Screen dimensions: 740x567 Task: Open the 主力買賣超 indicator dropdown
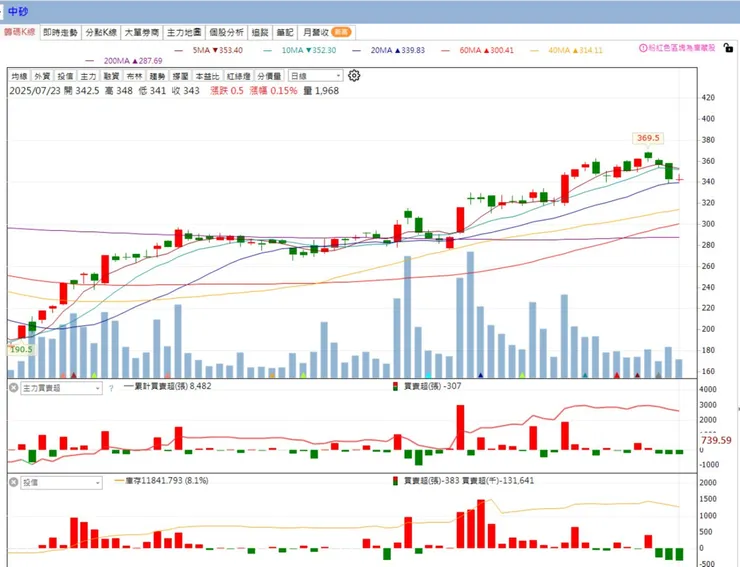(61, 388)
